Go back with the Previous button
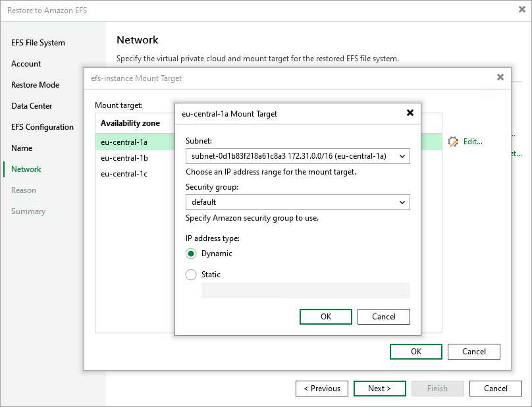Image resolution: width=532 pixels, height=407 pixels. point(322,389)
